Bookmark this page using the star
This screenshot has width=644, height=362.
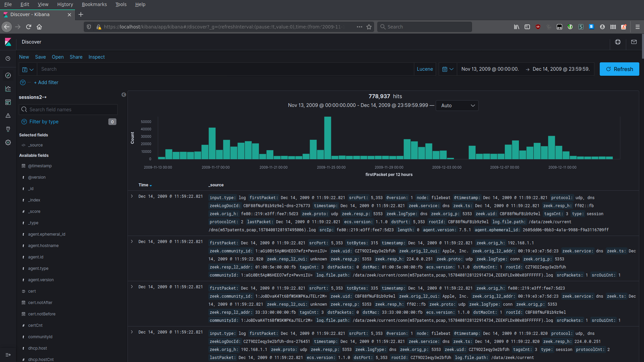pos(369,27)
